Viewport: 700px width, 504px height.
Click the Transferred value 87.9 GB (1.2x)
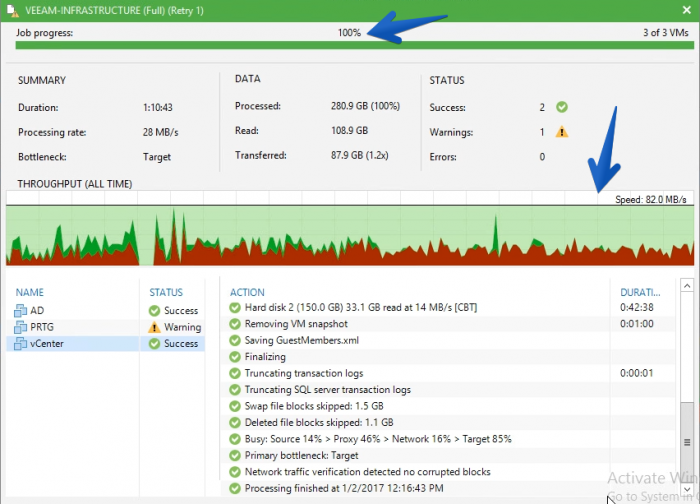[x=360, y=155]
